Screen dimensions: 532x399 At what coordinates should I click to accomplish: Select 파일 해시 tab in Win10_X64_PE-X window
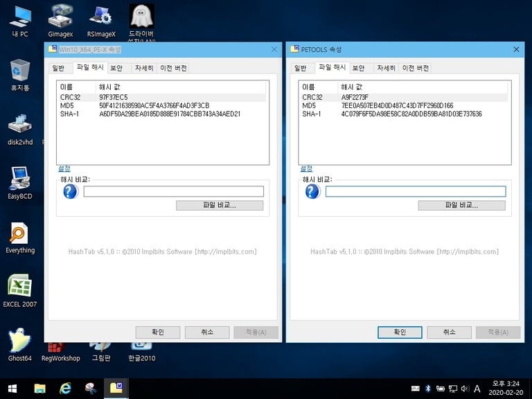tap(90, 67)
